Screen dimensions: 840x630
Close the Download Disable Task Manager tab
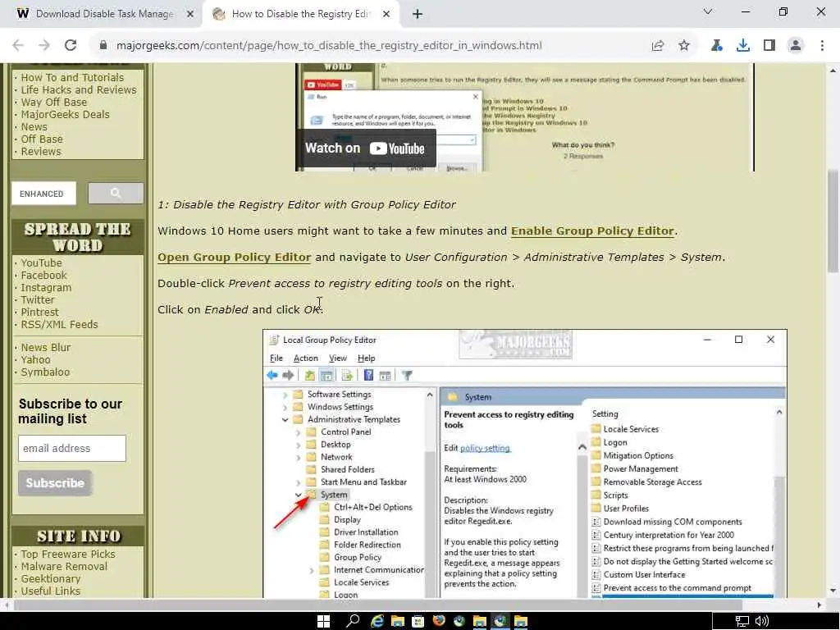[x=190, y=15]
